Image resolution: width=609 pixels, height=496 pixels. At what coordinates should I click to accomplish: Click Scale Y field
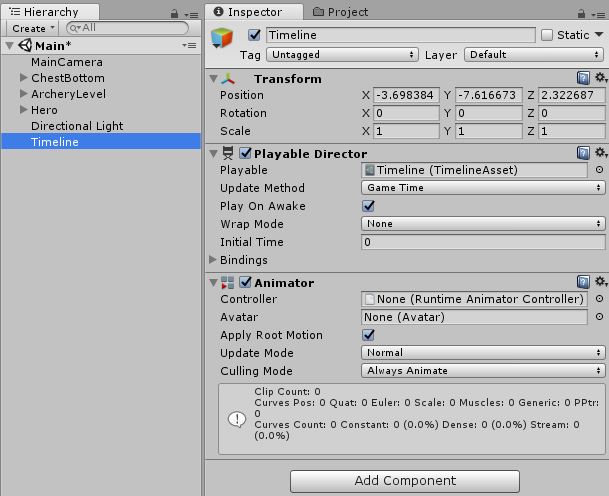[x=489, y=131]
